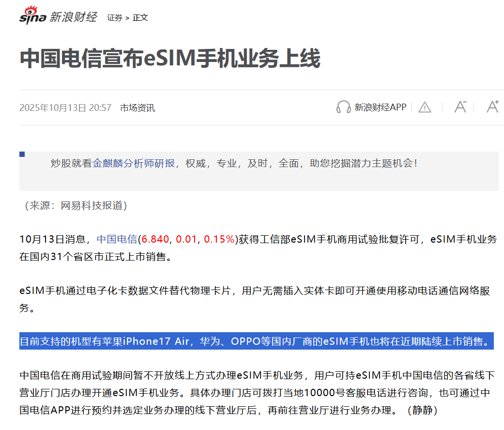The height and width of the screenshot is (430, 504).
Task: Click the stock price 6.840
Action: [155, 239]
